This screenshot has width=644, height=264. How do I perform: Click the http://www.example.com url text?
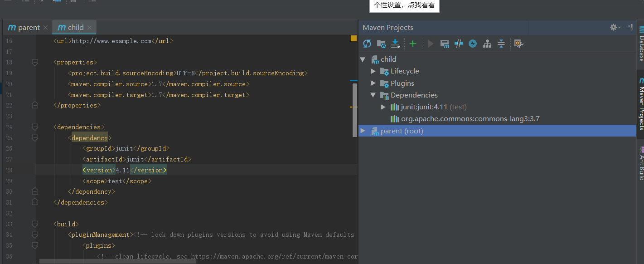coord(111,41)
